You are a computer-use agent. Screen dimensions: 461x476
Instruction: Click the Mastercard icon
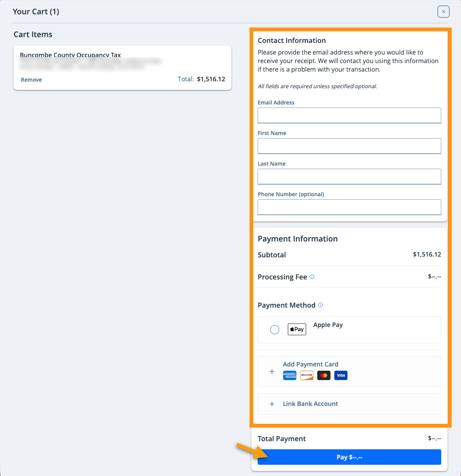[324, 375]
